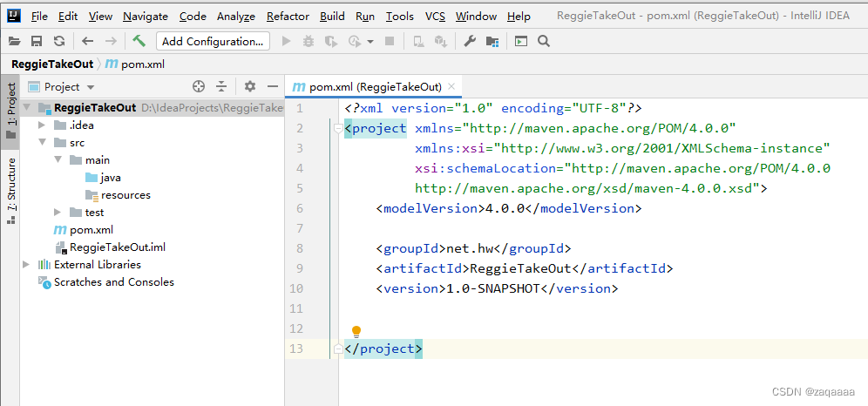Select pom.xml in project tree
Viewport: 868px width, 406px height.
pos(83,229)
